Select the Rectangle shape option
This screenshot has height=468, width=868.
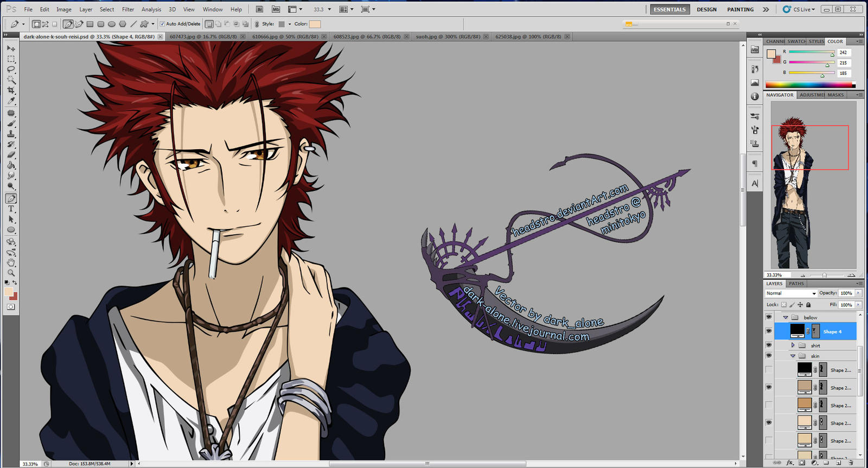click(x=90, y=24)
